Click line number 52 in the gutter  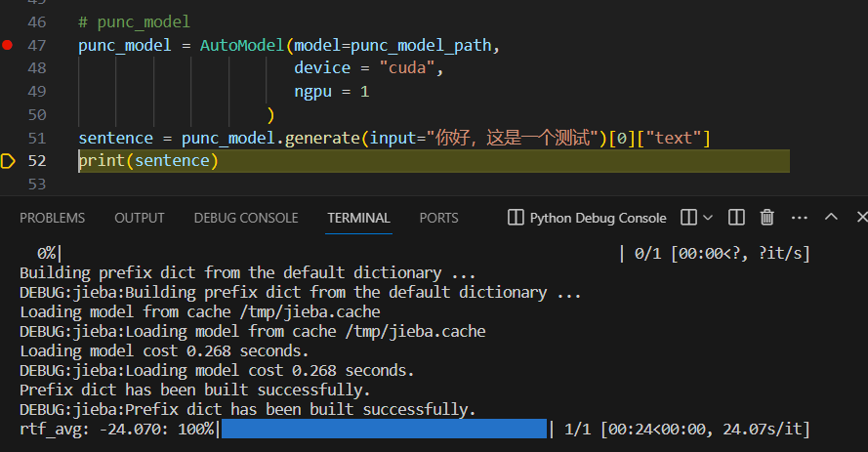[37, 160]
